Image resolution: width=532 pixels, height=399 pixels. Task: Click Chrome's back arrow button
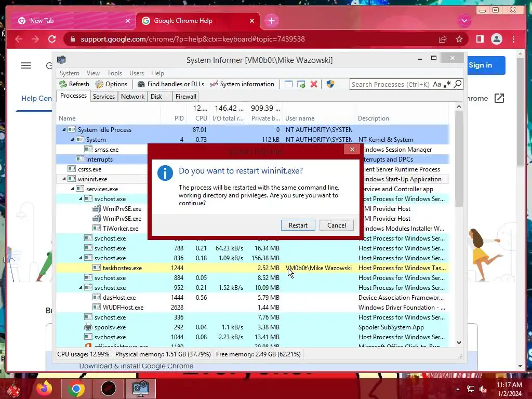[x=19, y=39]
